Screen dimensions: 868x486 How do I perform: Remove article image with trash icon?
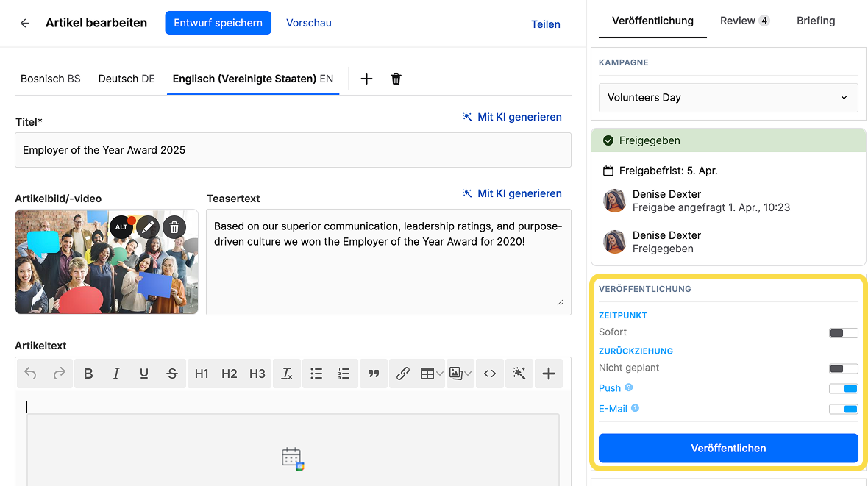pos(174,227)
